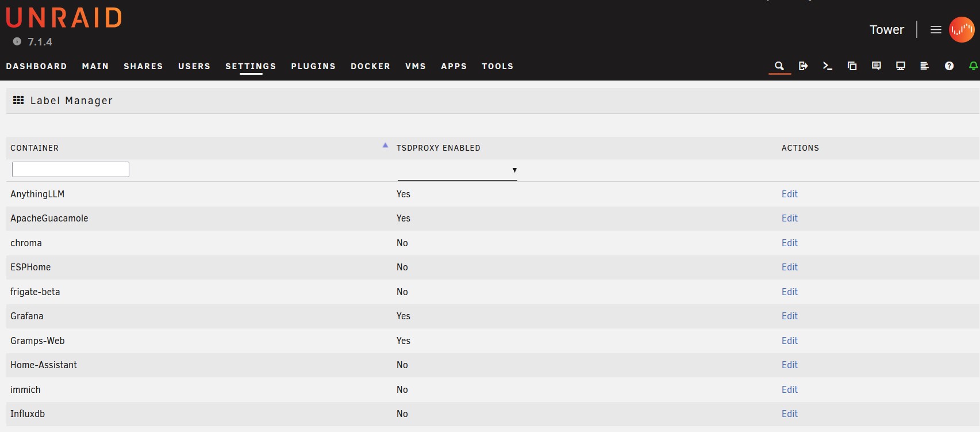The width and height of the screenshot is (980, 432).
Task: Edit labels for frigate-beta
Action: 790,292
